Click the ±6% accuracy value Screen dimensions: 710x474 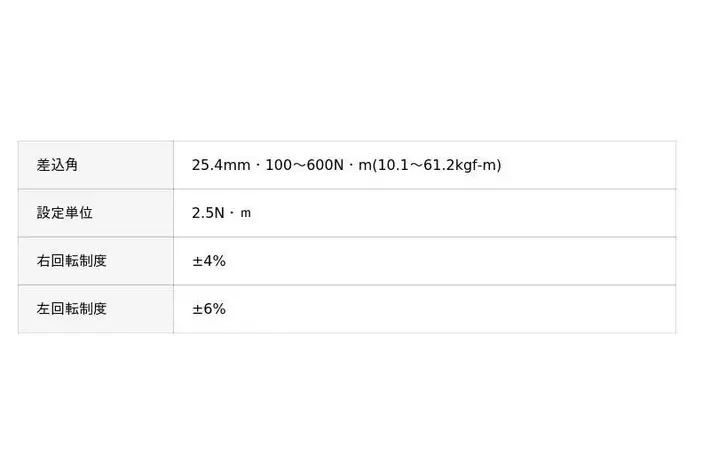[209, 309]
